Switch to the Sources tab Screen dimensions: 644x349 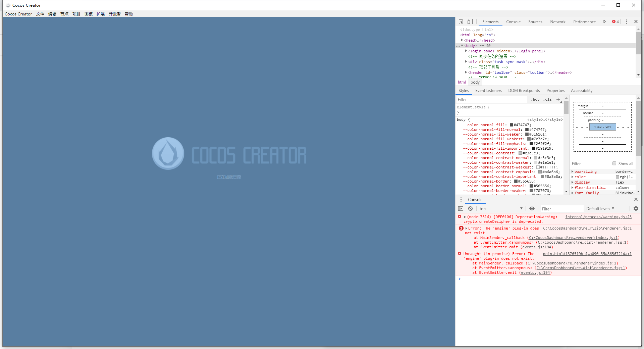pyautogui.click(x=535, y=22)
